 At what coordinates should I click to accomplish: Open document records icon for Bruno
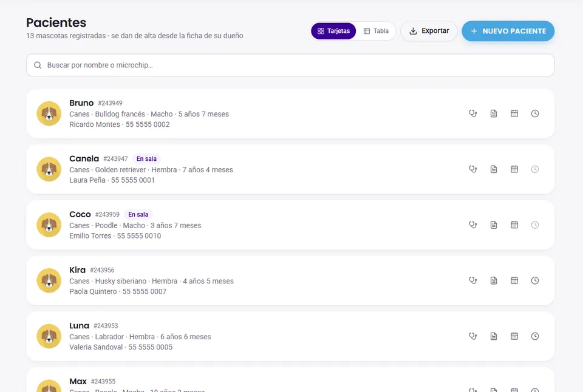(x=493, y=113)
